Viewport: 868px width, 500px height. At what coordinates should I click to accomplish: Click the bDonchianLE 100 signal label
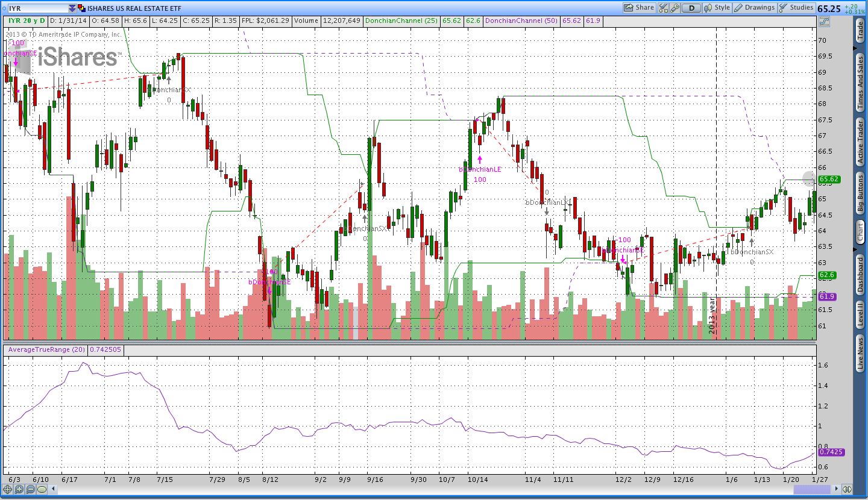pos(480,174)
